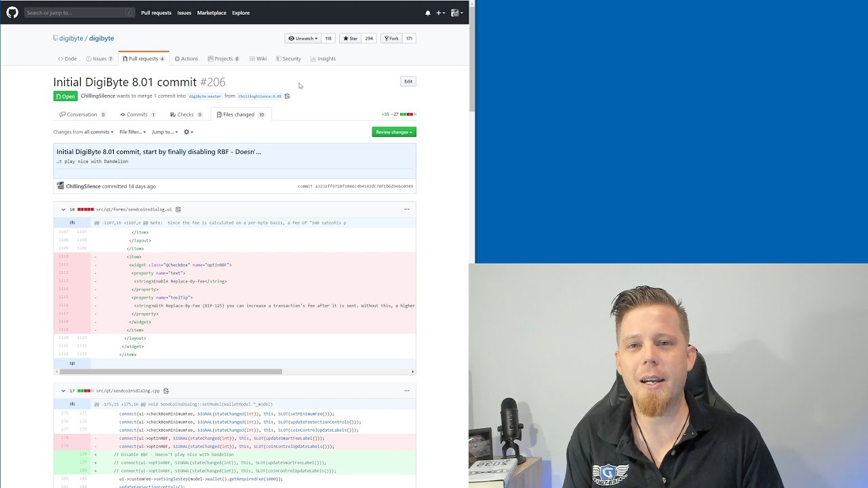
Task: Open the Checks tab
Action: point(186,115)
